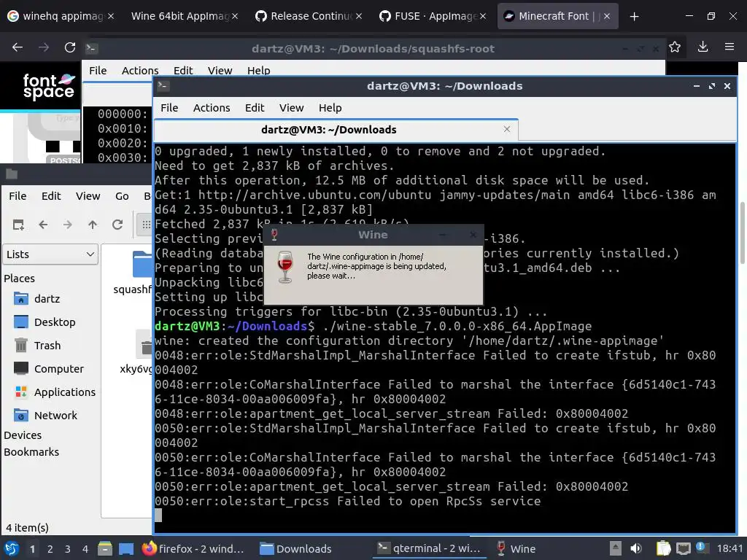Activate firefox task in the taskbar
The height and width of the screenshot is (560, 747).
pos(193,548)
